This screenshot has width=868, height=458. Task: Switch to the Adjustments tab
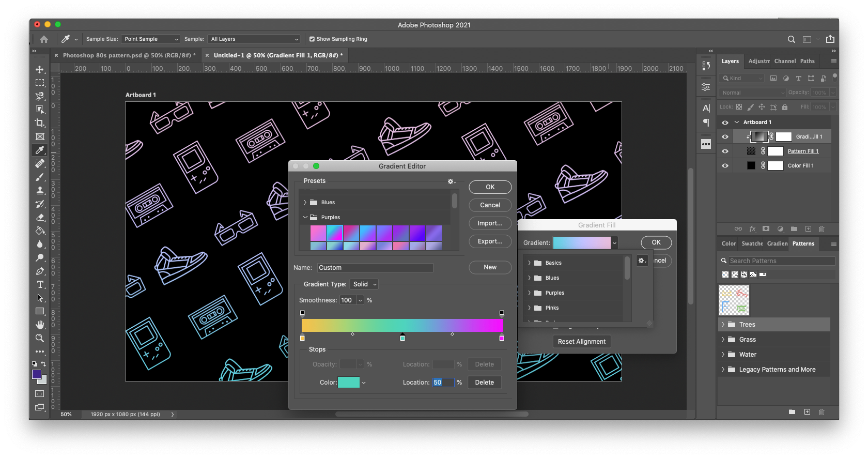pyautogui.click(x=759, y=61)
